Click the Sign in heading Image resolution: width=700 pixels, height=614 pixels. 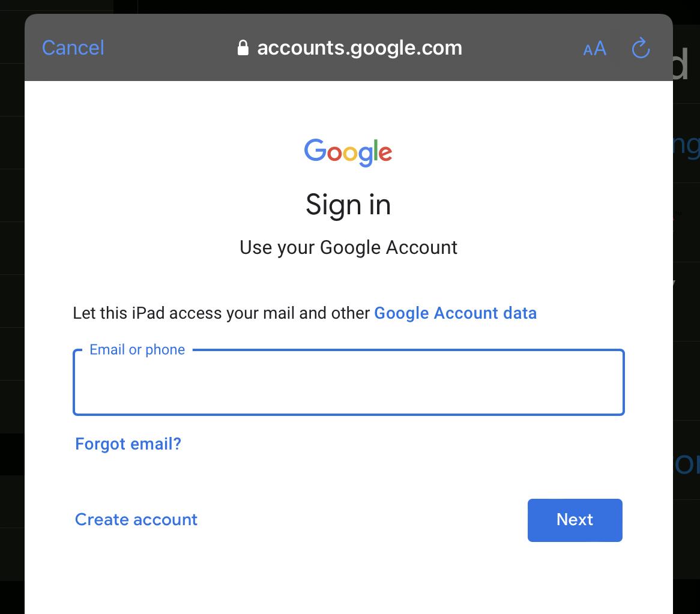pyautogui.click(x=348, y=205)
